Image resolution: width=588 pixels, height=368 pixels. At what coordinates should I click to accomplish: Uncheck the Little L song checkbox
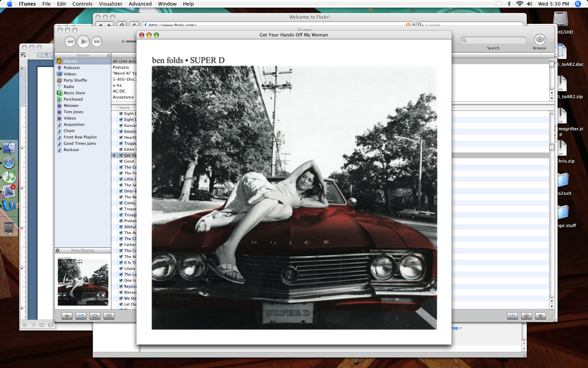coord(121,179)
